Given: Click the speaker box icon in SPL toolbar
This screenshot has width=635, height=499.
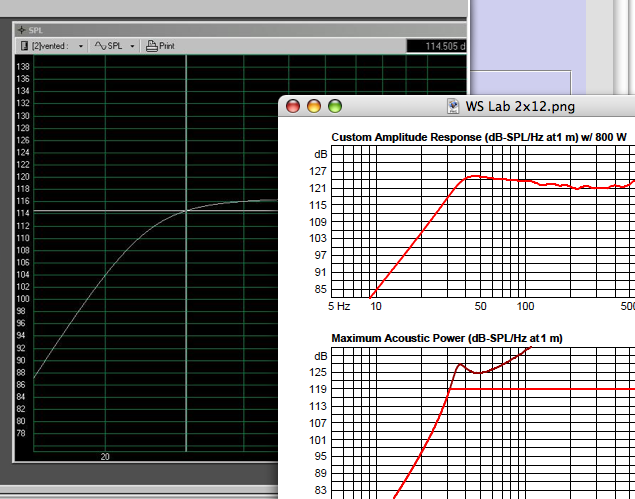Looking at the screenshot, I should point(24,46).
